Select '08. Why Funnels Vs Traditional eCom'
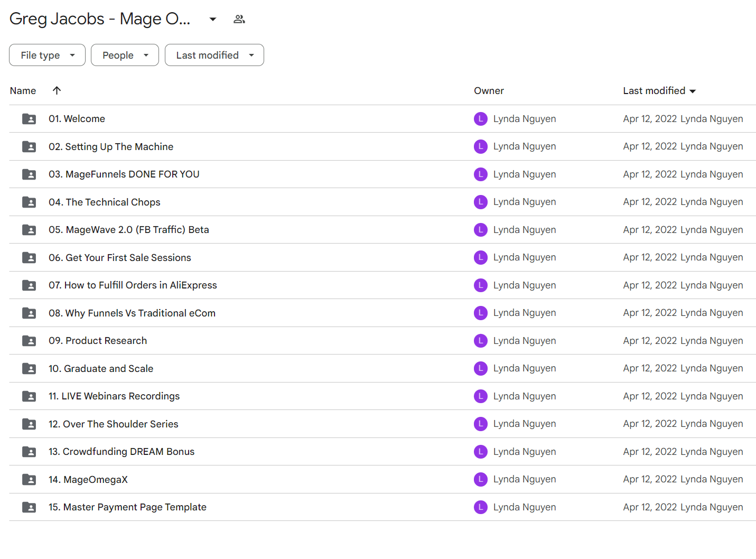The height and width of the screenshot is (559, 756). click(132, 313)
